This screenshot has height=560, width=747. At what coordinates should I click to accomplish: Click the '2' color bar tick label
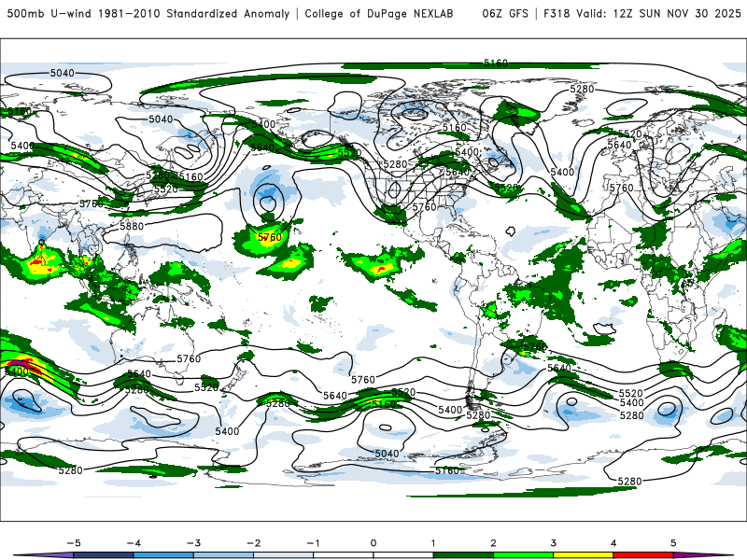click(493, 543)
